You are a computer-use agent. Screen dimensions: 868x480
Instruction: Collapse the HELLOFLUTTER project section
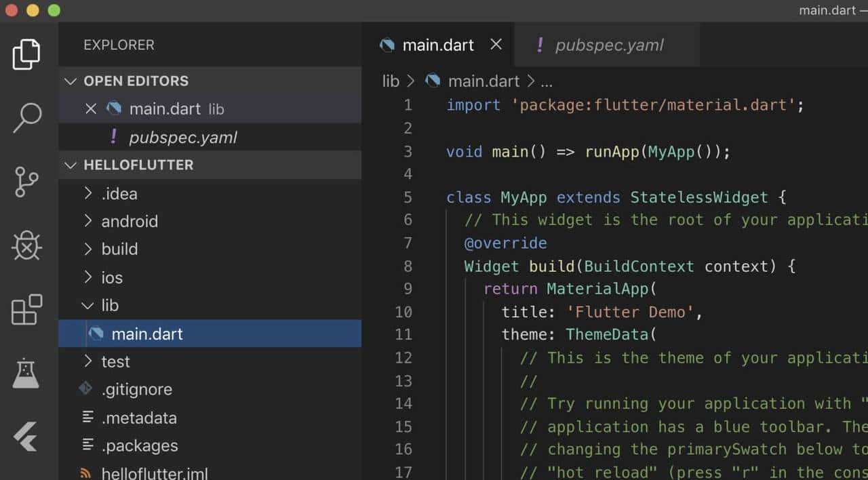69,165
